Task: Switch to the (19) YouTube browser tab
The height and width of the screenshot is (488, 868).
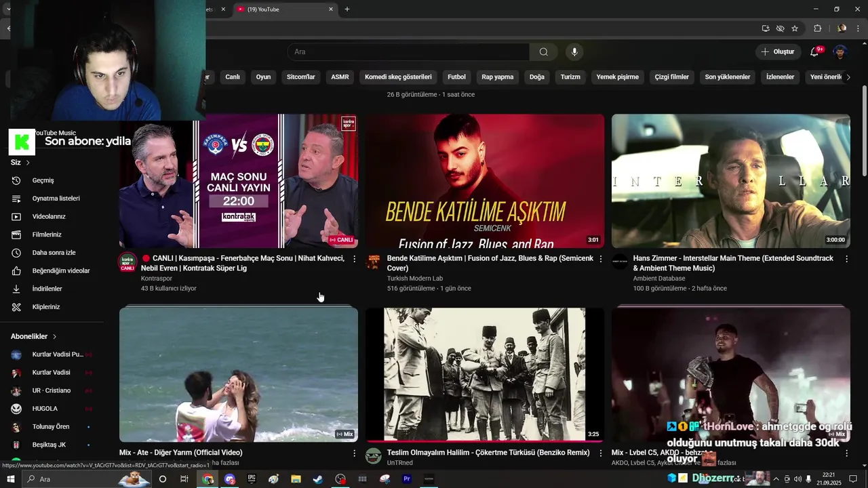Action: pos(285,9)
